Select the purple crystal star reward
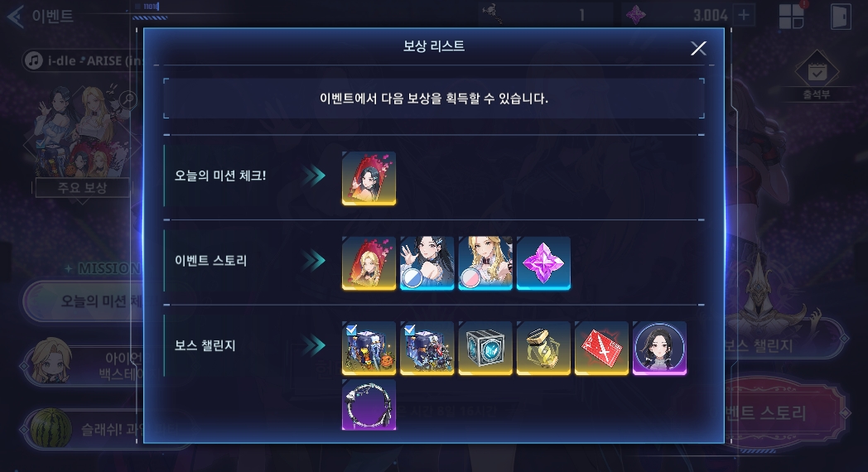868x472 pixels. (x=543, y=263)
